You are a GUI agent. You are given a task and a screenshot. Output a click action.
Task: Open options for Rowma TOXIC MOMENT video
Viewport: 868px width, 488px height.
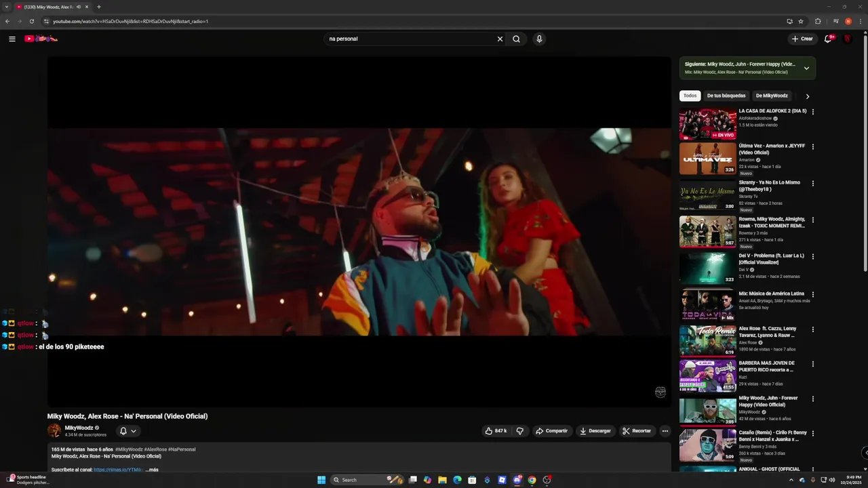pyautogui.click(x=812, y=220)
